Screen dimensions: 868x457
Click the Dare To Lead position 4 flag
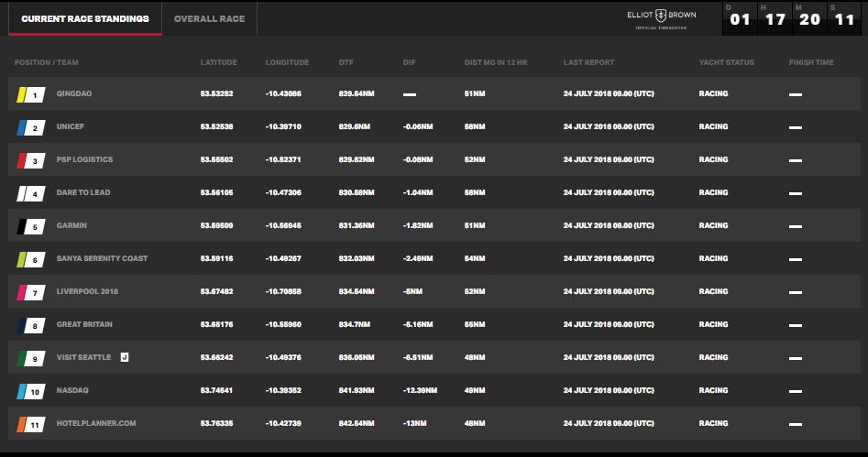click(31, 193)
